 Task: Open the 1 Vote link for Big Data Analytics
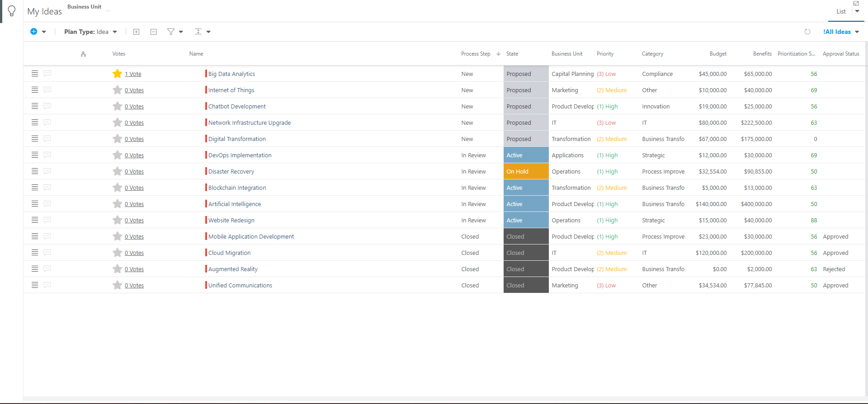coord(133,74)
